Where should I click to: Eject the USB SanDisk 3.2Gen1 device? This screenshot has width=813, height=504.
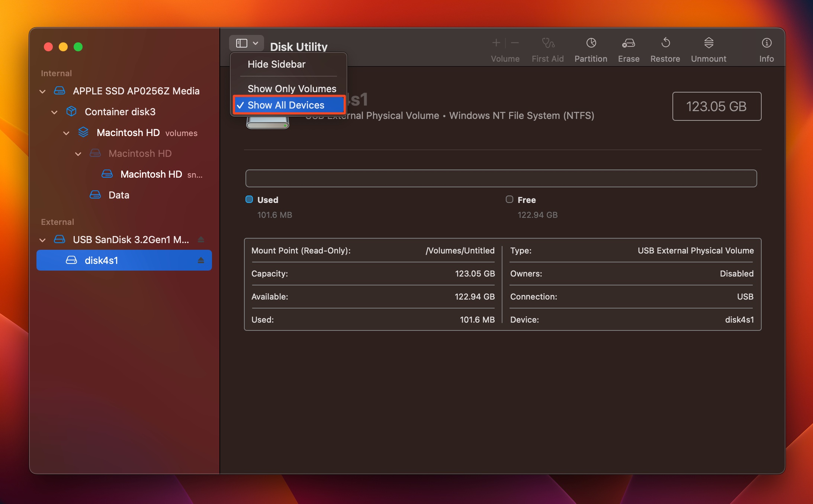201,239
